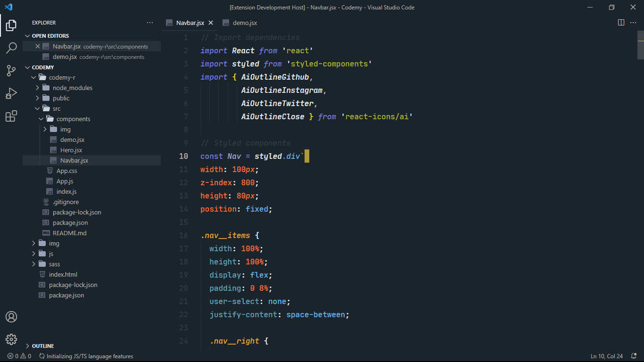Open the Extensions view
The image size is (644, 362).
(x=11, y=116)
